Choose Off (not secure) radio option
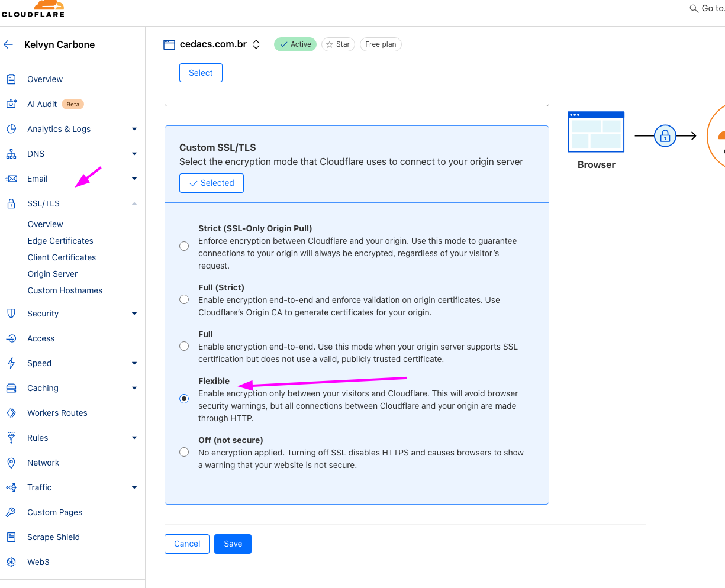The width and height of the screenshot is (725, 588). [184, 452]
